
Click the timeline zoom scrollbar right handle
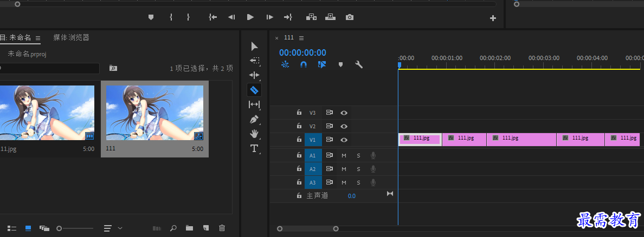point(336,228)
